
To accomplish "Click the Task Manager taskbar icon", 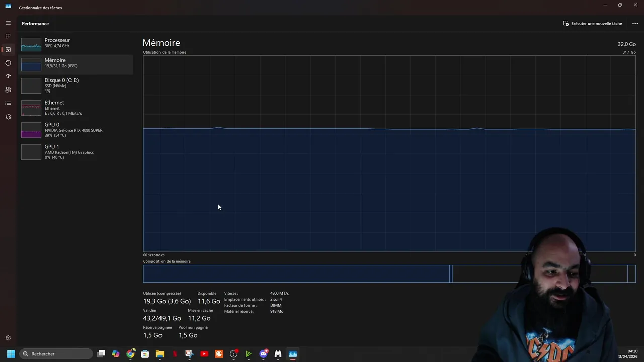I will click(x=293, y=354).
